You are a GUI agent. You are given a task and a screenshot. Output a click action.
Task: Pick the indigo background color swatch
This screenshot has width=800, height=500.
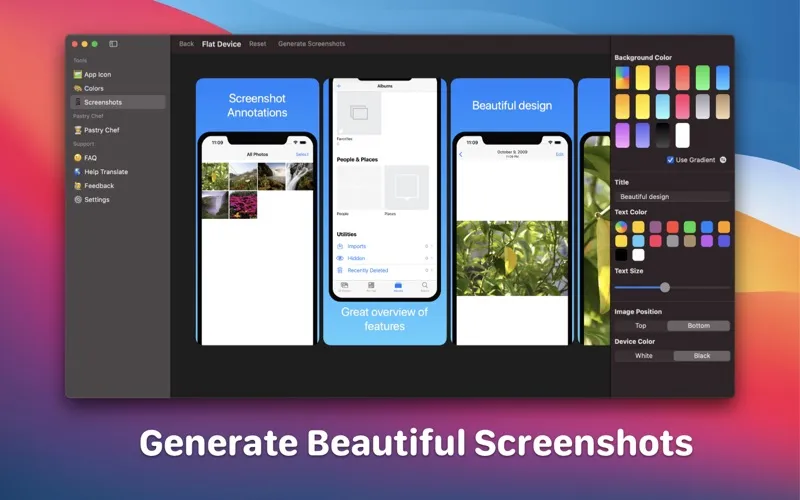(x=642, y=135)
